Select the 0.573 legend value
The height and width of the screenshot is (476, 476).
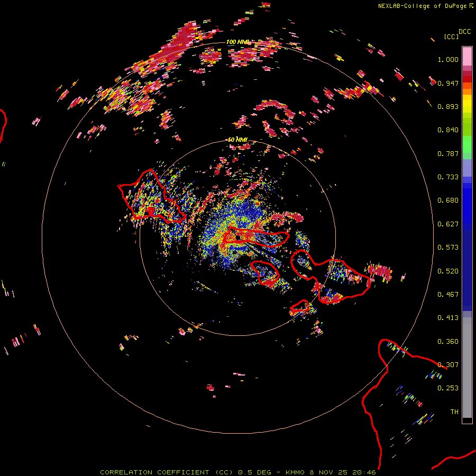click(x=448, y=248)
